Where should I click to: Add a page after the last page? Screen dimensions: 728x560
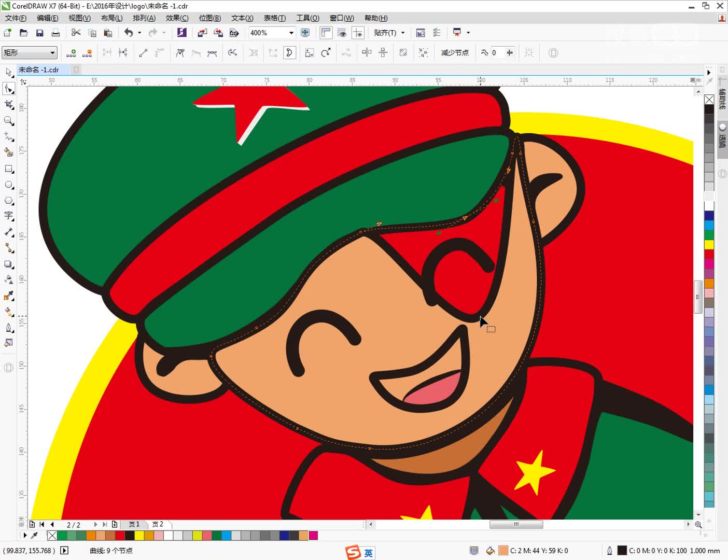pos(115,524)
